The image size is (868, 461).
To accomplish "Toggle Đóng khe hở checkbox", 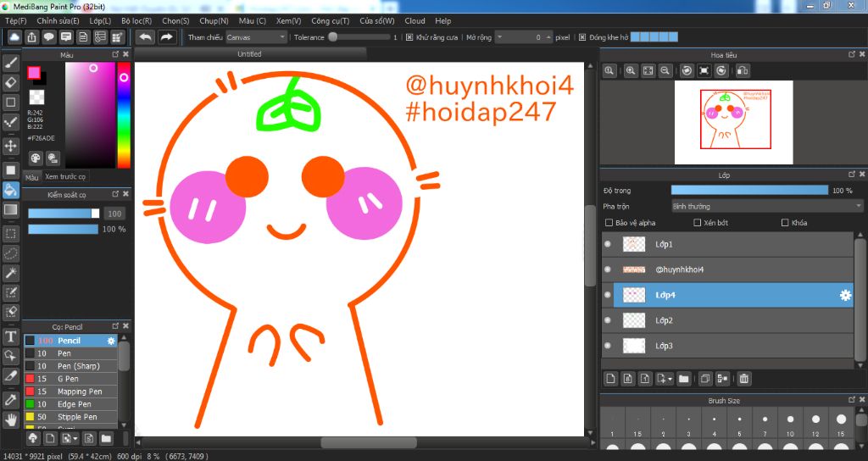I will (x=582, y=37).
